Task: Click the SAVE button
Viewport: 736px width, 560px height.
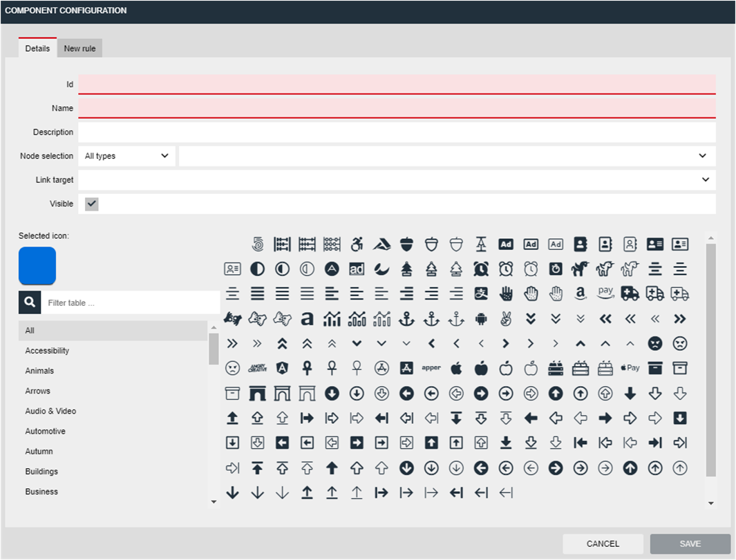Action: [x=690, y=543]
